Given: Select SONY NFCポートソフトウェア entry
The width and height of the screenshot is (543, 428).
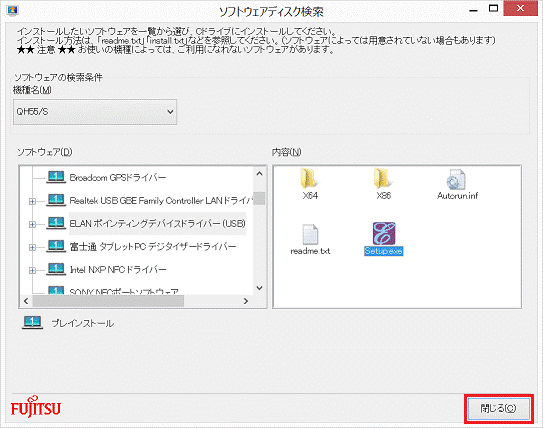Looking at the screenshot, I should 124,291.
